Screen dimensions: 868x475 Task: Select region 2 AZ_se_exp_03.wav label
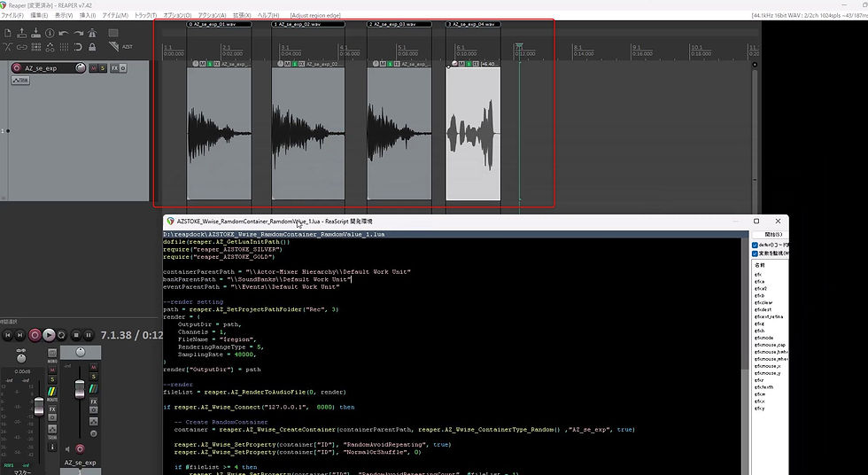399,24
